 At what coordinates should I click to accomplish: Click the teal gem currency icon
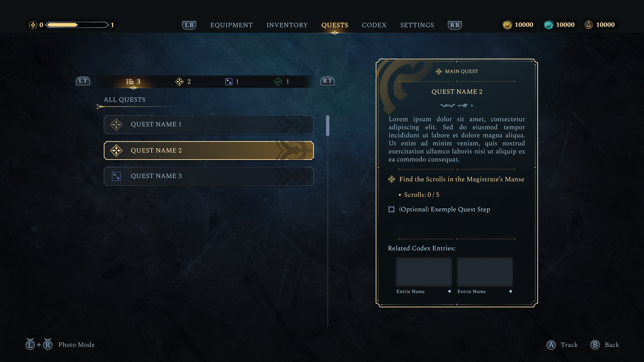(x=548, y=25)
